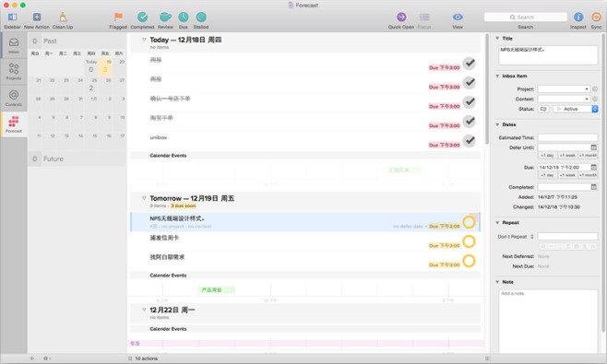Open the Active status popup

pyautogui.click(x=576, y=109)
